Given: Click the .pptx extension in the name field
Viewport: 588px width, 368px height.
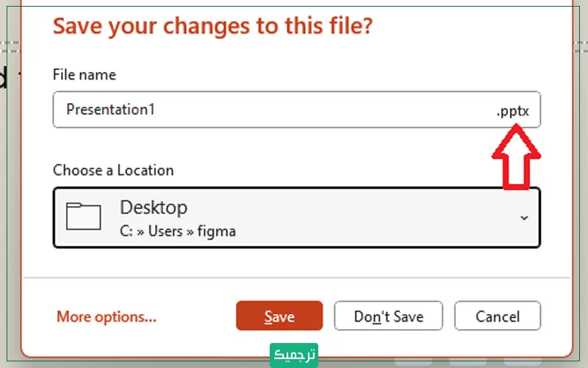Looking at the screenshot, I should [517, 112].
